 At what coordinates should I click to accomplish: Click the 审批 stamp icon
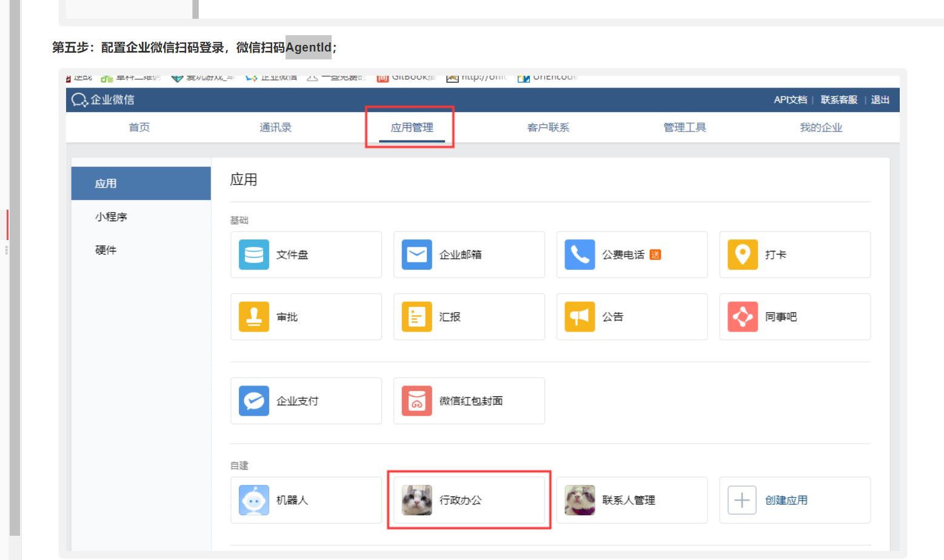tap(253, 317)
